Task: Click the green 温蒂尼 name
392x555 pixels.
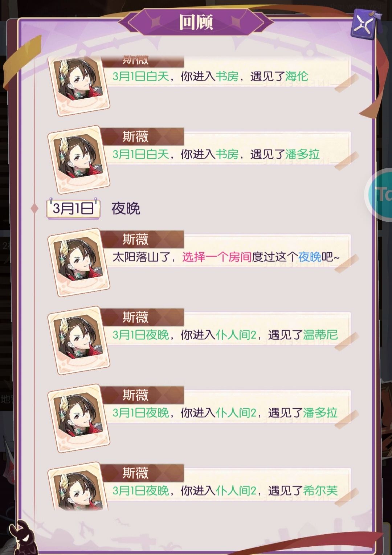Action: [320, 335]
